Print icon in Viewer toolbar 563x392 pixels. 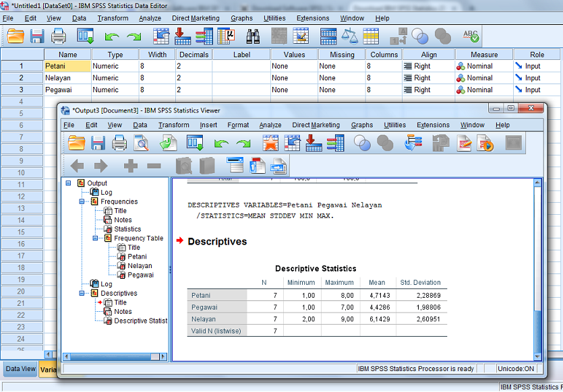tap(119, 143)
